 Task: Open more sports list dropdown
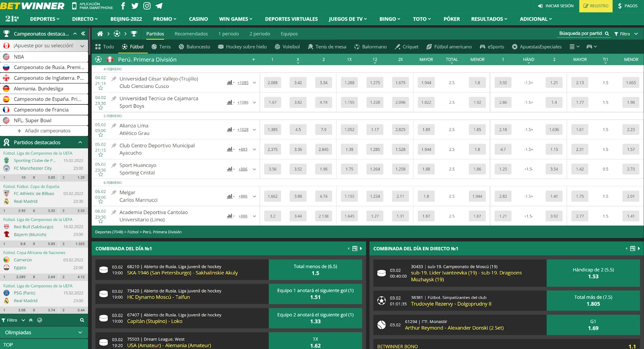pos(574,47)
